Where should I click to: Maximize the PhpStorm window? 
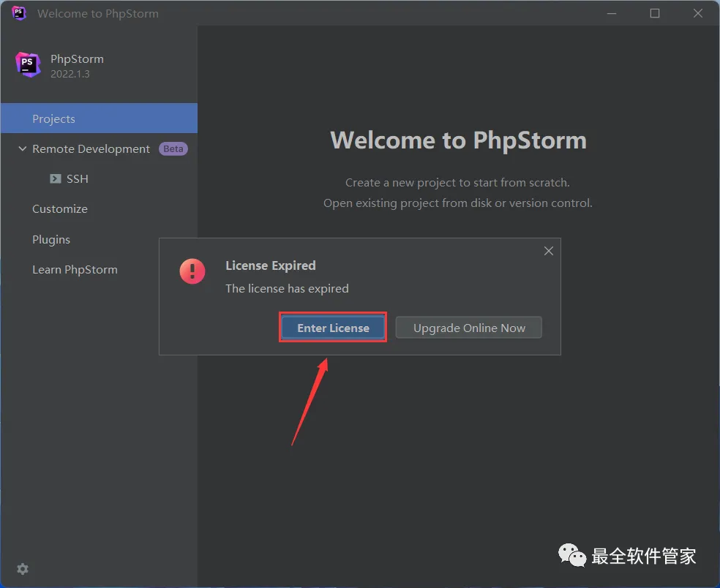tap(655, 13)
